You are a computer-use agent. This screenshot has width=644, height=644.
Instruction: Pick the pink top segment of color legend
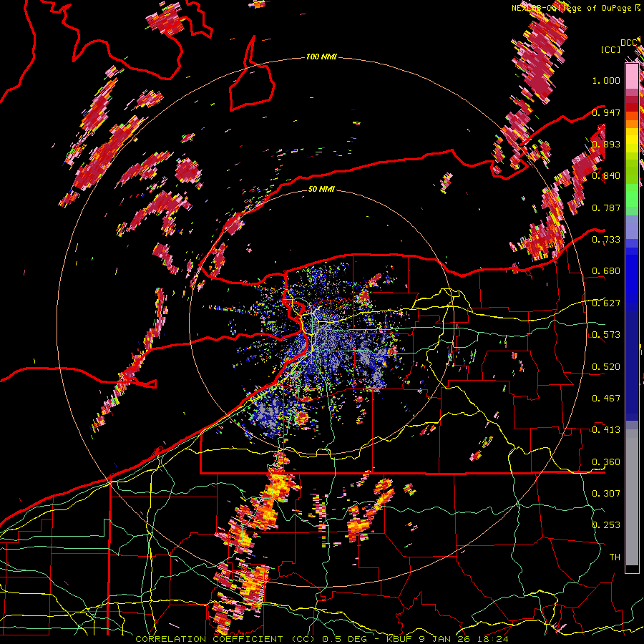tap(632, 76)
